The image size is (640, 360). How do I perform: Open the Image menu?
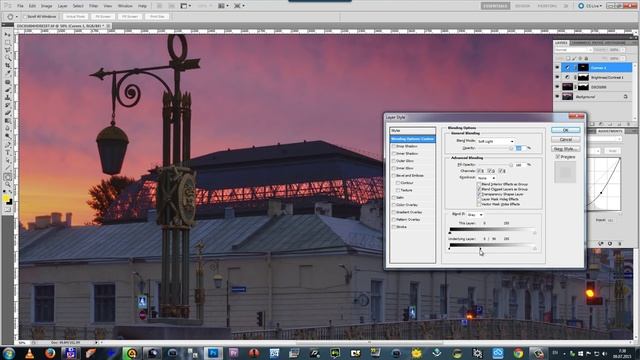[x=47, y=6]
